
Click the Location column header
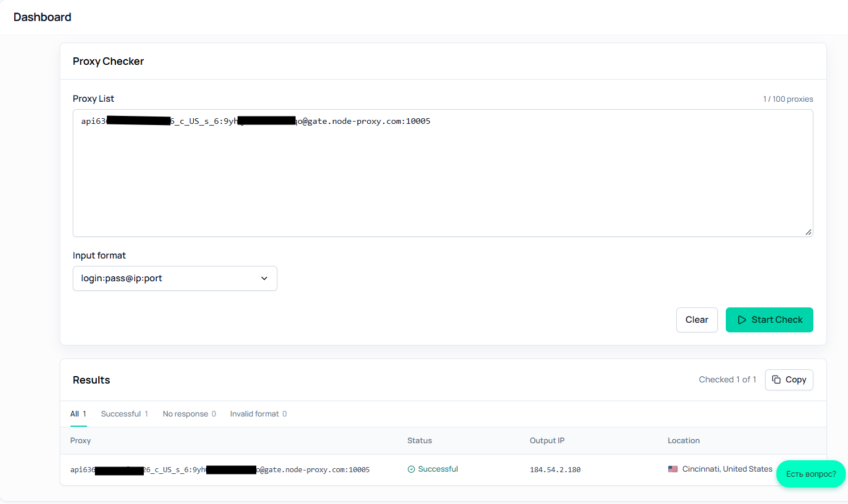coord(684,440)
